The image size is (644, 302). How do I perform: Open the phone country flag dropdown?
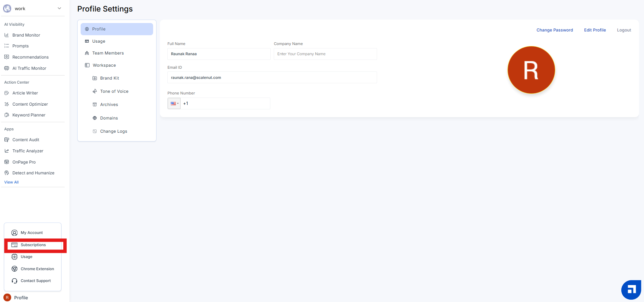174,104
